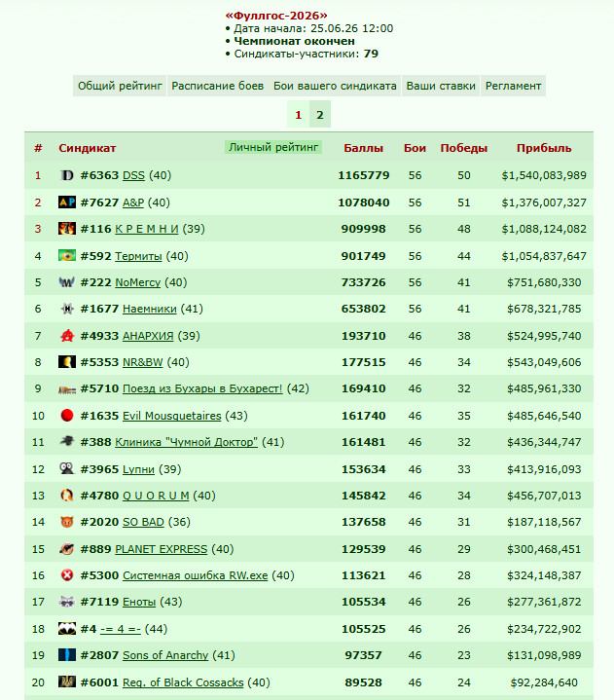Click the Sons of Anarchy blue icon
Screen dimensions: 614x700
click(x=67, y=655)
